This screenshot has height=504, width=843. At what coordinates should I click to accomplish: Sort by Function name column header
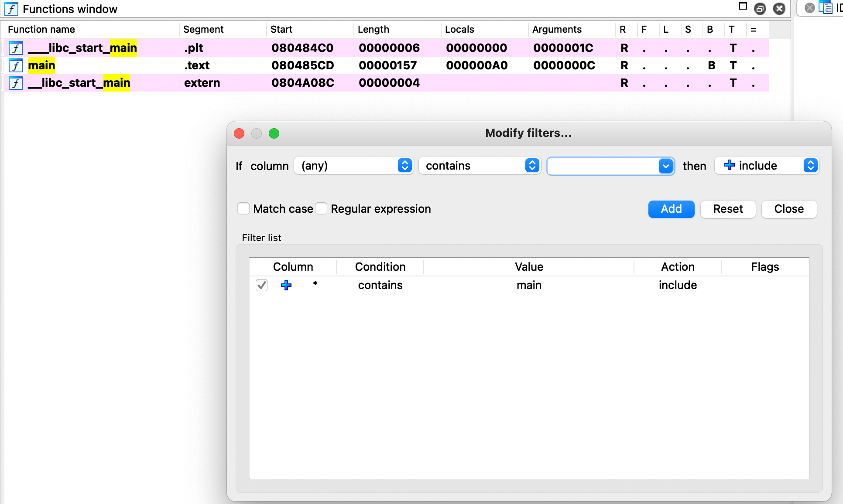click(41, 29)
